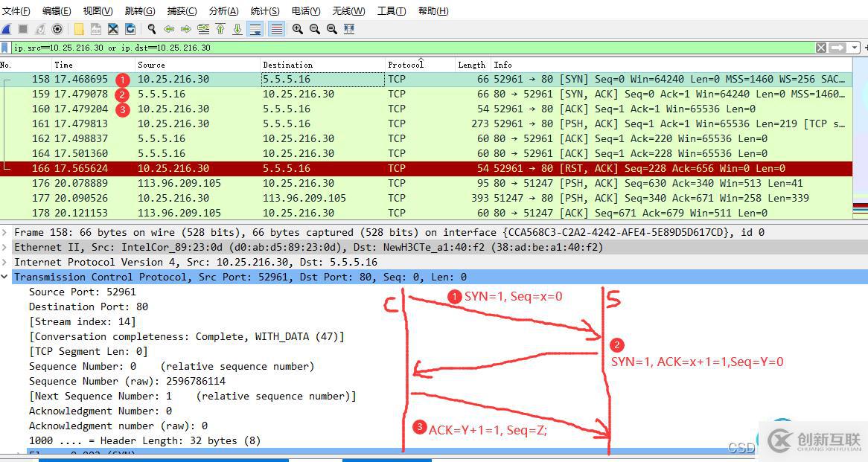Screen dimensions: 868x462
Task: Reload the capture file
Action: (x=130, y=29)
